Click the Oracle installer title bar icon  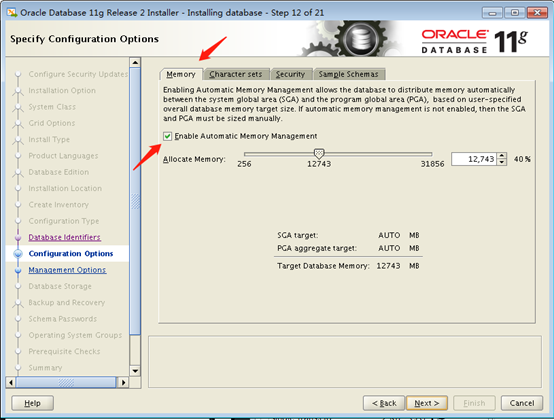pyautogui.click(x=12, y=12)
